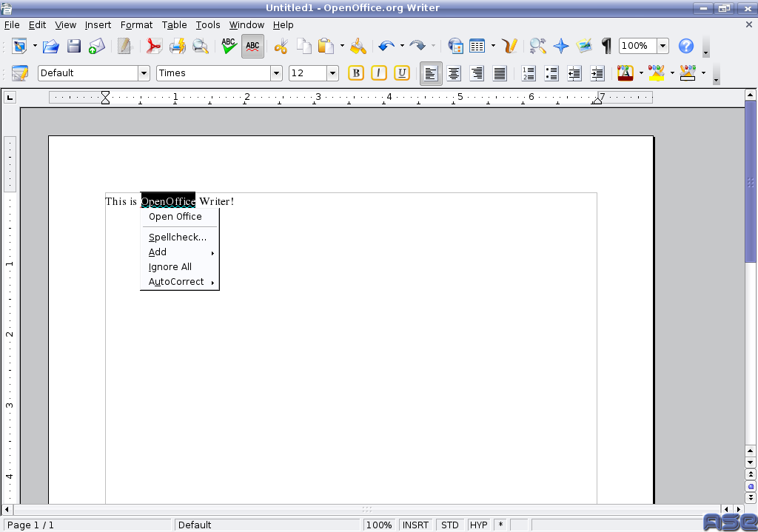758x532 pixels.
Task: Click STD selection mode in status bar
Action: 449,525
